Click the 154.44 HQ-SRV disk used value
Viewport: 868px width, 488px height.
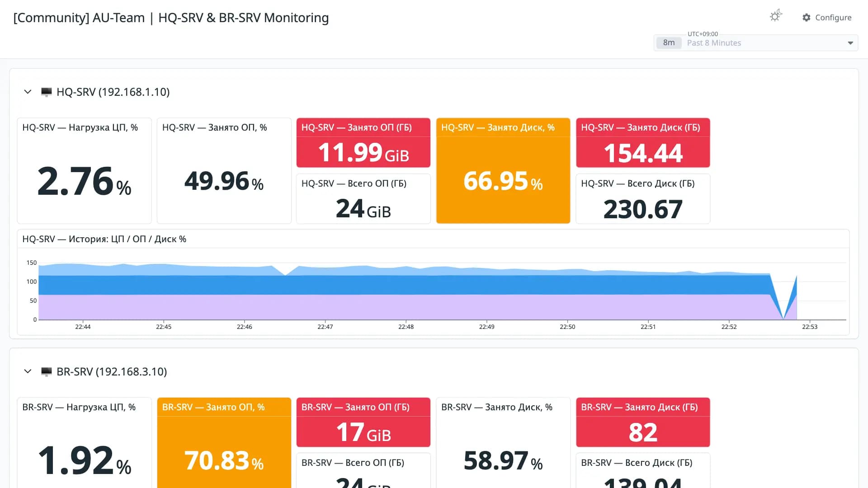click(643, 153)
